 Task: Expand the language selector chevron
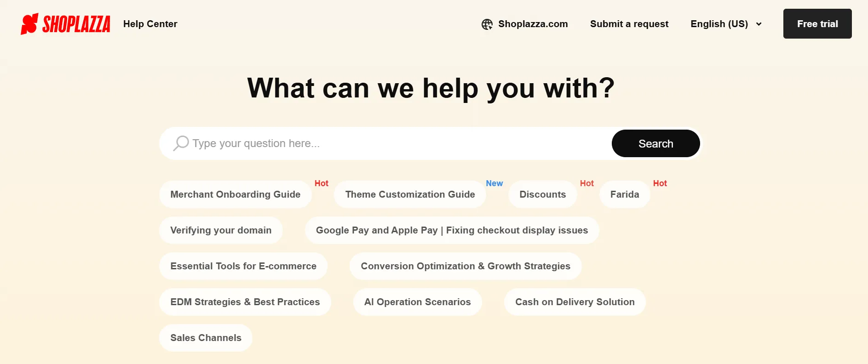coord(758,24)
